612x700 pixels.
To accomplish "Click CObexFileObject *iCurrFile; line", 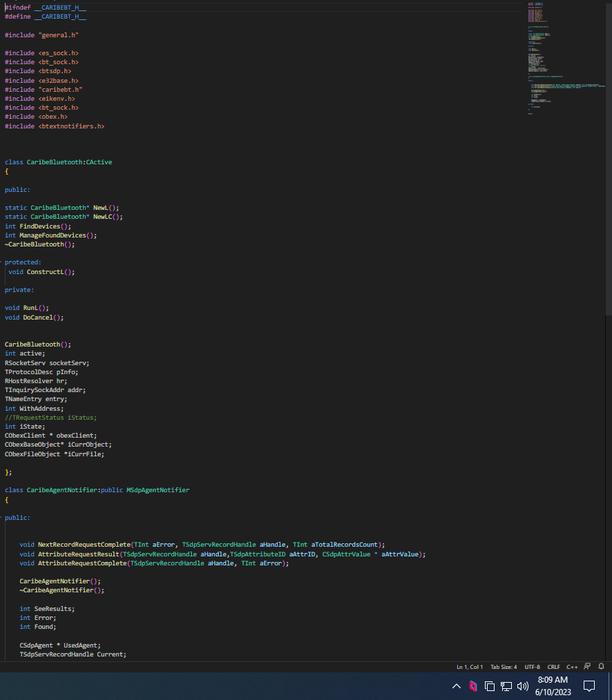I will point(55,454).
